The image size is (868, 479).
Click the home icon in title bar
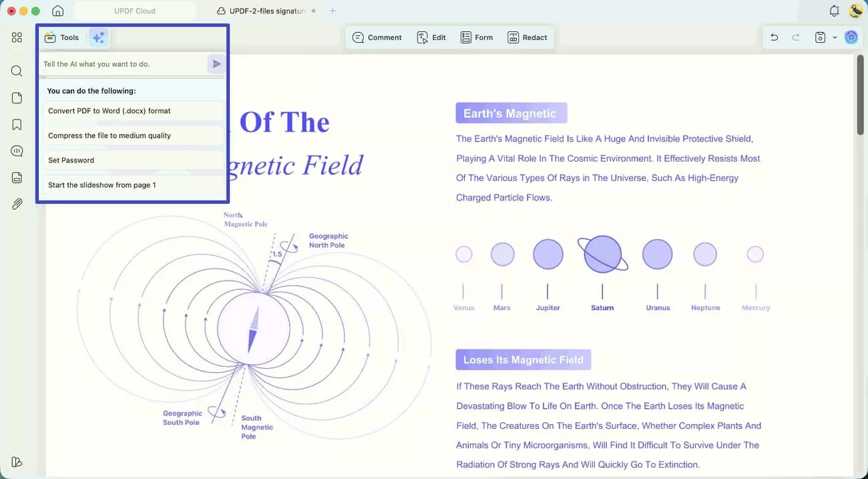[x=58, y=11]
